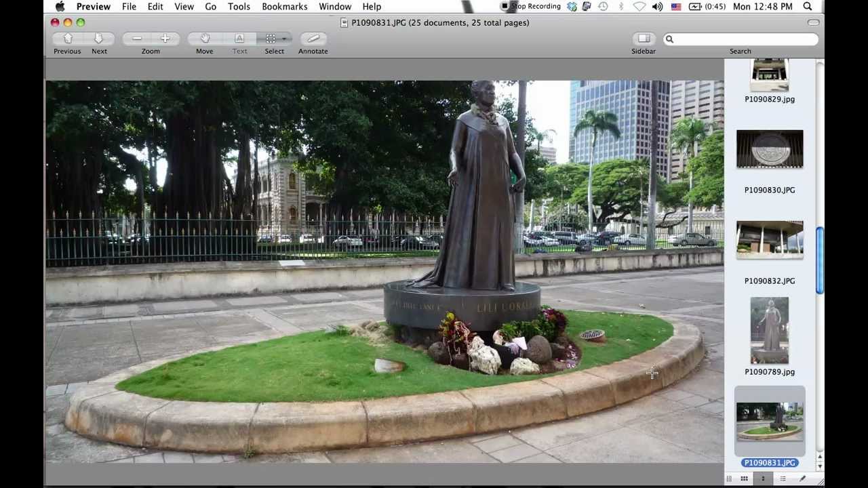Switch sidebar to contact sheet grid view
Image resolution: width=868 pixels, height=488 pixels.
744,479
